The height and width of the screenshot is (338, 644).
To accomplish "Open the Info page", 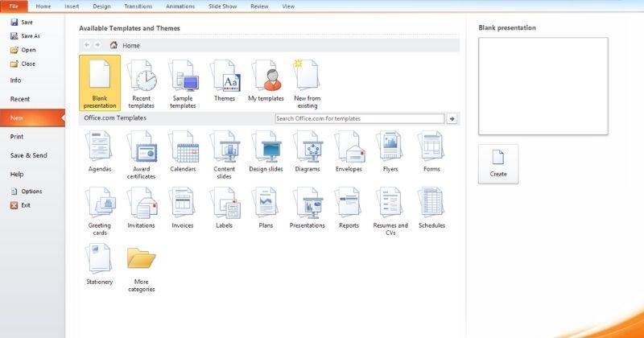I will tap(15, 80).
